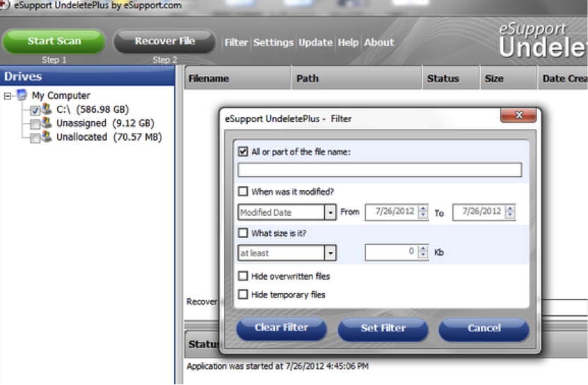
Task: Open the Filter menu
Action: click(x=237, y=42)
